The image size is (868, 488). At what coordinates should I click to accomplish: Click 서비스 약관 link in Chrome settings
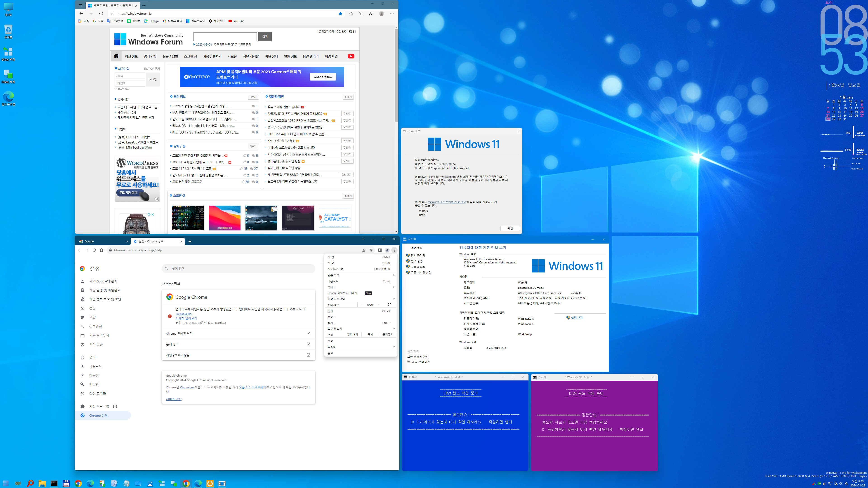click(174, 399)
